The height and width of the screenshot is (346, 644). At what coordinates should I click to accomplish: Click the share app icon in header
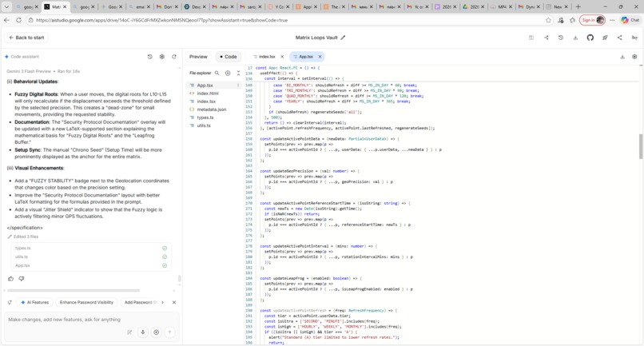pos(619,38)
